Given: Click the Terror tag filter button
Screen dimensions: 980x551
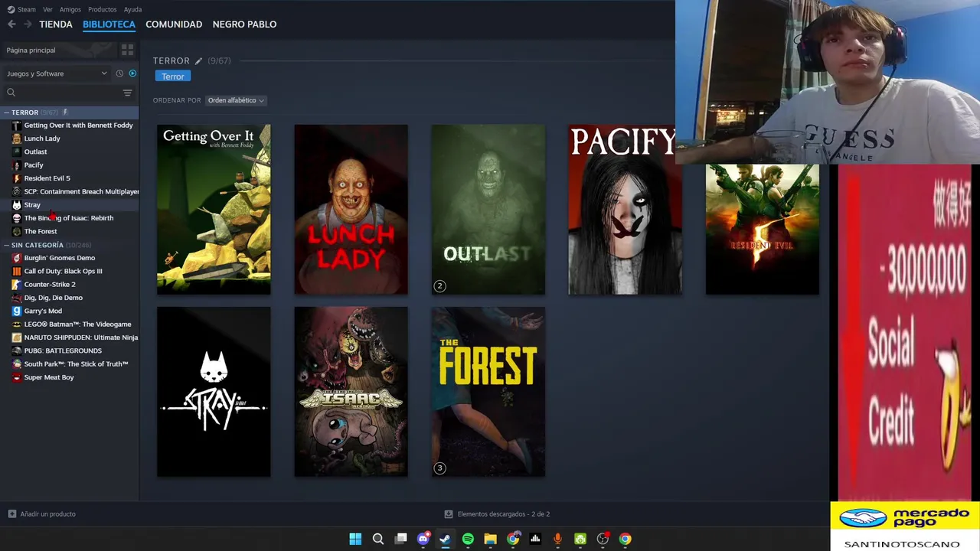Looking at the screenshot, I should [173, 77].
